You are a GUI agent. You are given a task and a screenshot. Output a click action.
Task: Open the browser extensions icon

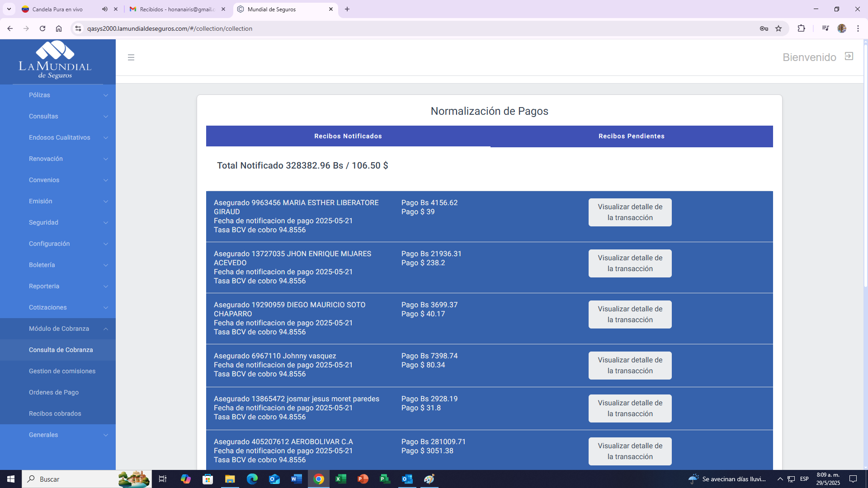[x=801, y=28]
